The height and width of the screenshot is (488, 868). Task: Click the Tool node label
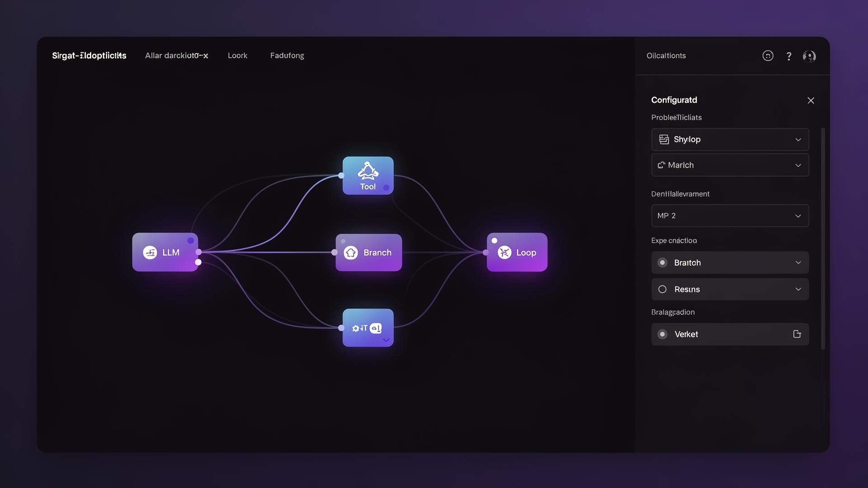click(x=368, y=187)
